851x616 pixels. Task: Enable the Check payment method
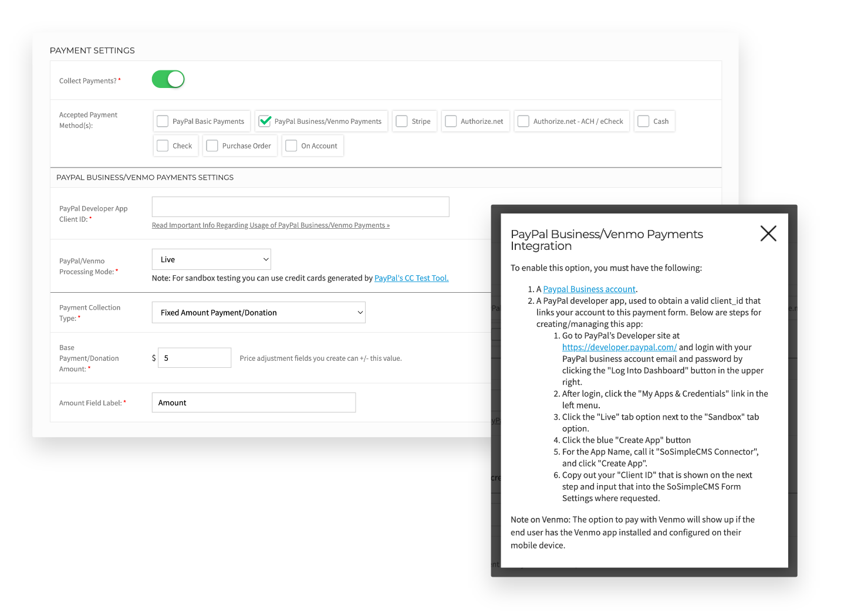tap(163, 146)
